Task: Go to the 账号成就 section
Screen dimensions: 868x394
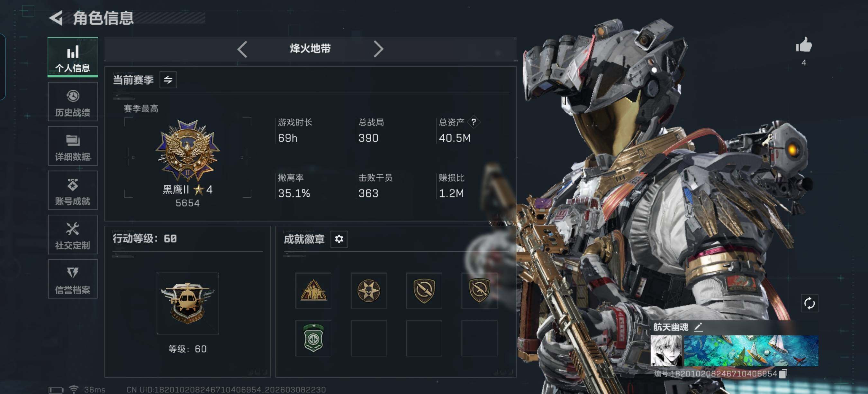Action: tap(73, 190)
